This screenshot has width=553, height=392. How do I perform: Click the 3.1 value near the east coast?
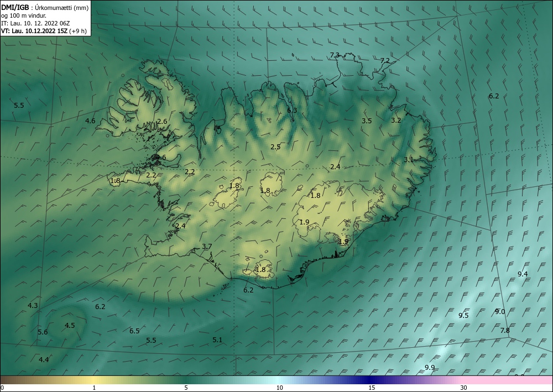pos(409,160)
